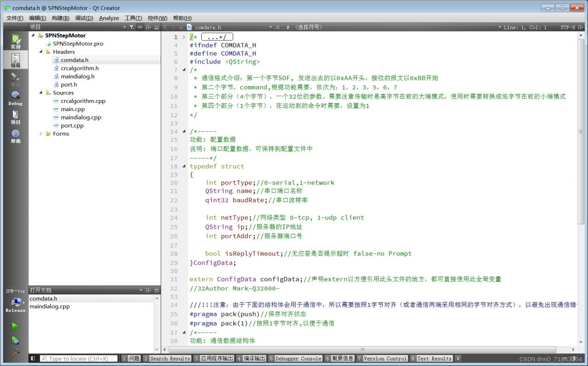This screenshot has height=366, width=588.
Task: Open the 编辑(E) menu
Action: [37, 18]
